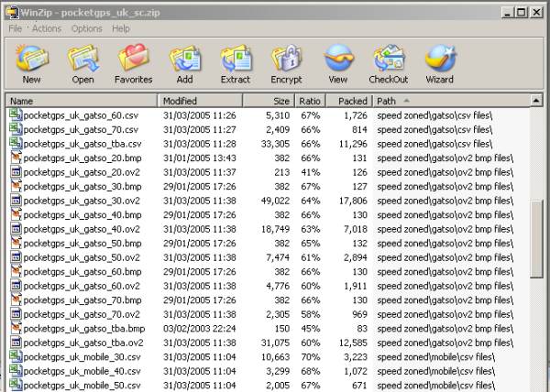550x392 pixels.
Task: Sort the list by Name column header
Action: 82,101
